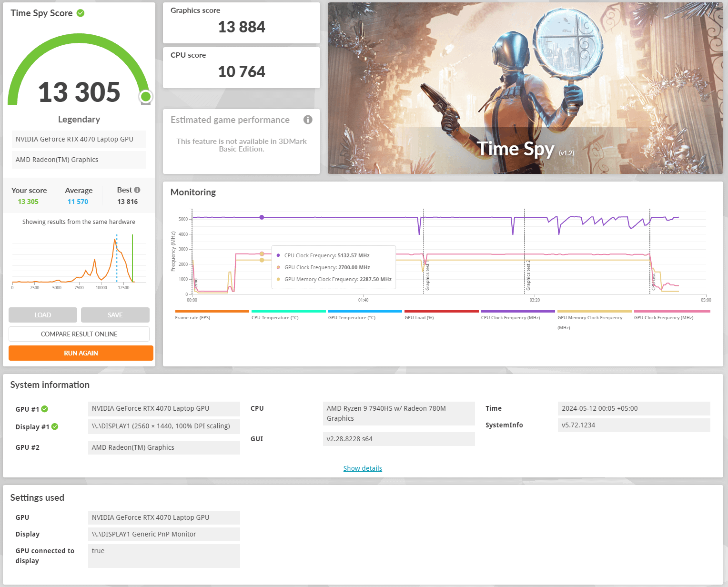This screenshot has width=728, height=587.
Task: Click the info icon next to Best score
Action: [137, 190]
